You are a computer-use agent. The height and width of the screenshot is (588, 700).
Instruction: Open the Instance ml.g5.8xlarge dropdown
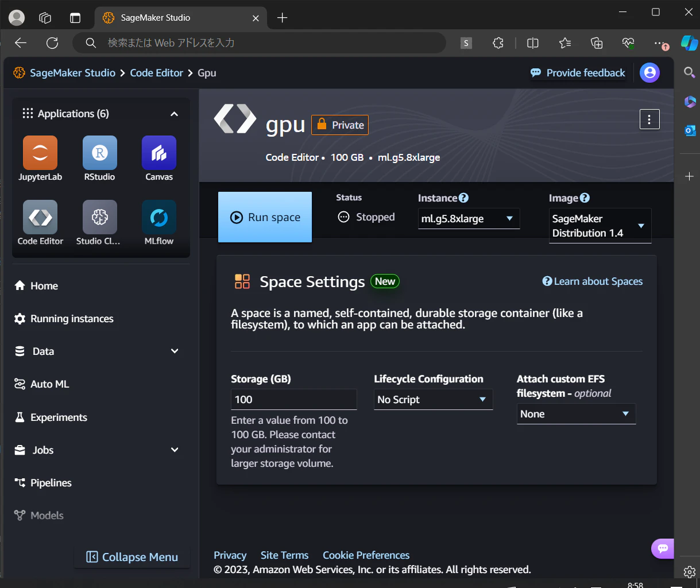click(469, 218)
